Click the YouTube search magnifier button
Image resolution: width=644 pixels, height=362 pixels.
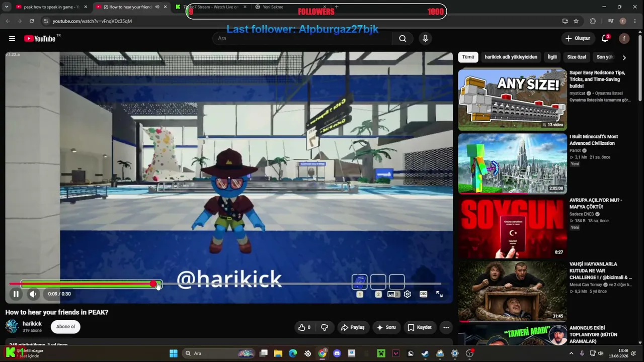coord(403,38)
